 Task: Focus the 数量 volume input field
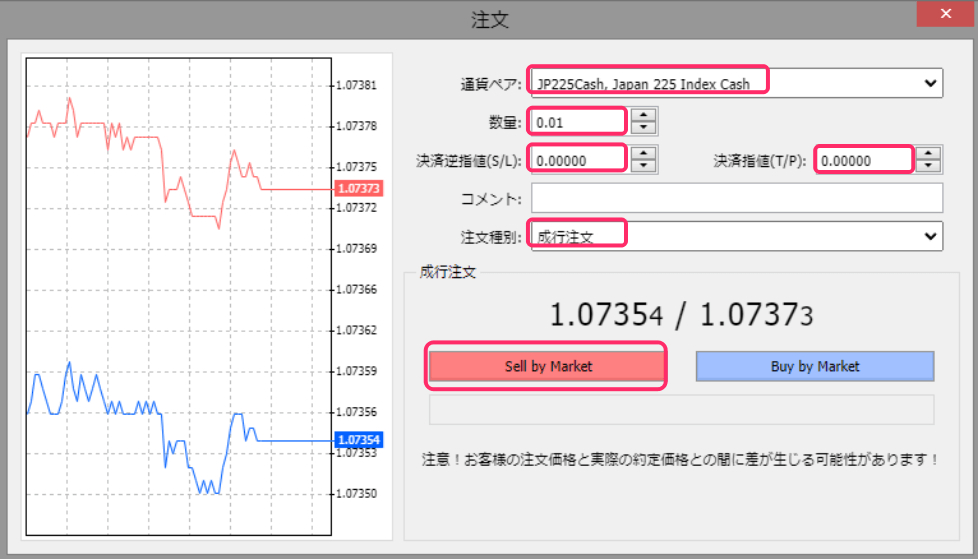coord(578,122)
